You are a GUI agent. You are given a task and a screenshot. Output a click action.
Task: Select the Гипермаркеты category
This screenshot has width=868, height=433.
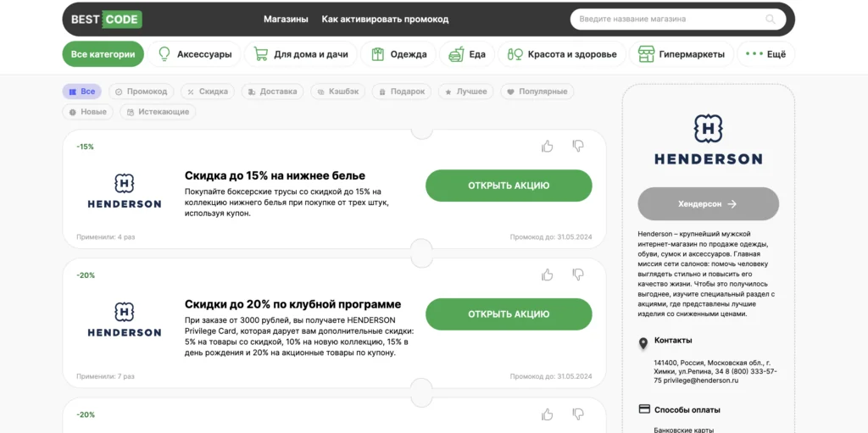tap(682, 54)
